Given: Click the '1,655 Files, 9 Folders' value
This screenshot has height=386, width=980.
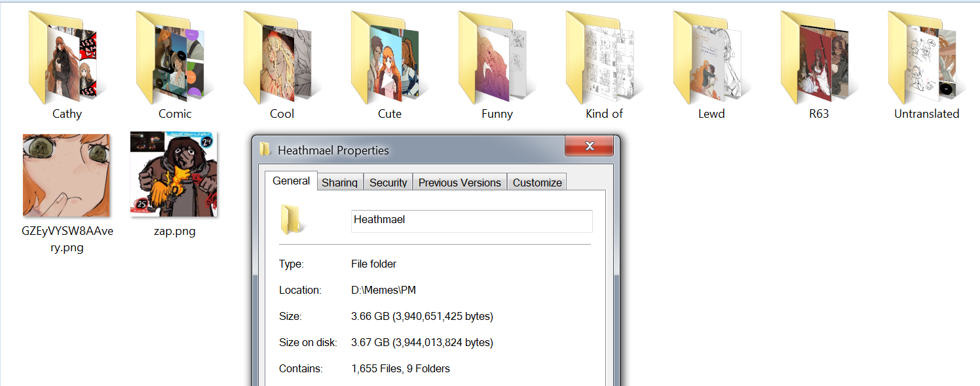Looking at the screenshot, I should point(400,369).
